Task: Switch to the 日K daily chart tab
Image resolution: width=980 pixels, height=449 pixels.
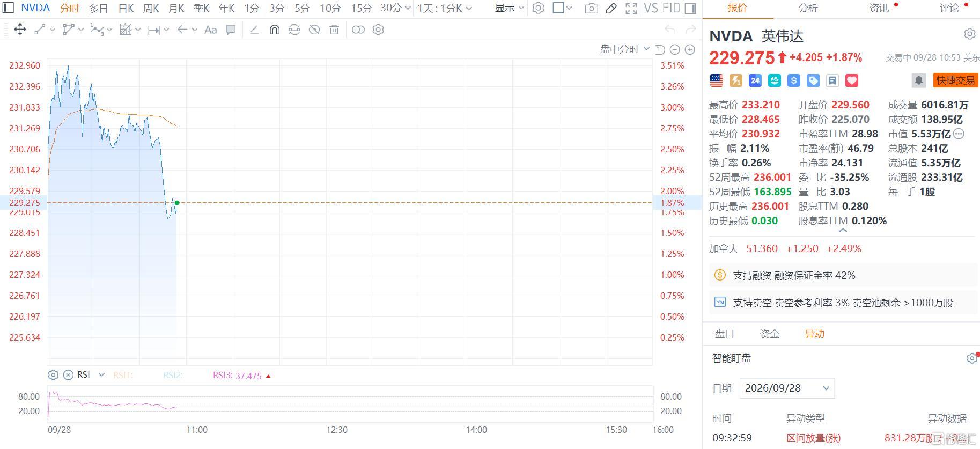Action: [x=126, y=8]
